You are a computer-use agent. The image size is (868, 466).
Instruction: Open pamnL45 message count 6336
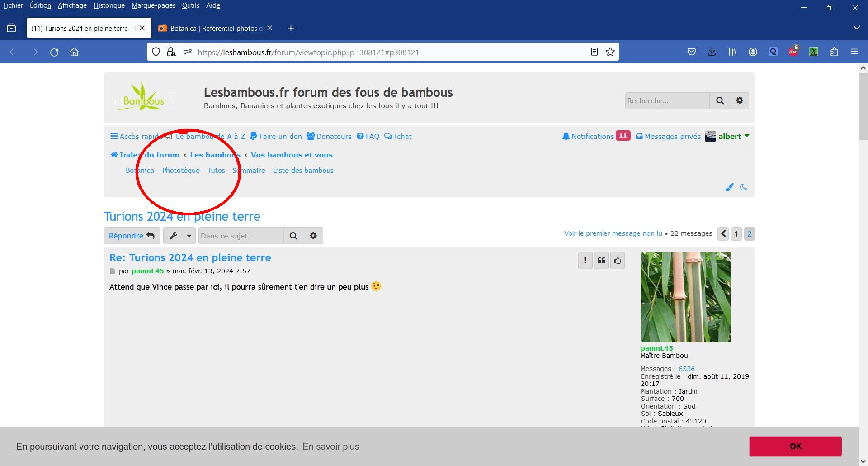pyautogui.click(x=687, y=369)
